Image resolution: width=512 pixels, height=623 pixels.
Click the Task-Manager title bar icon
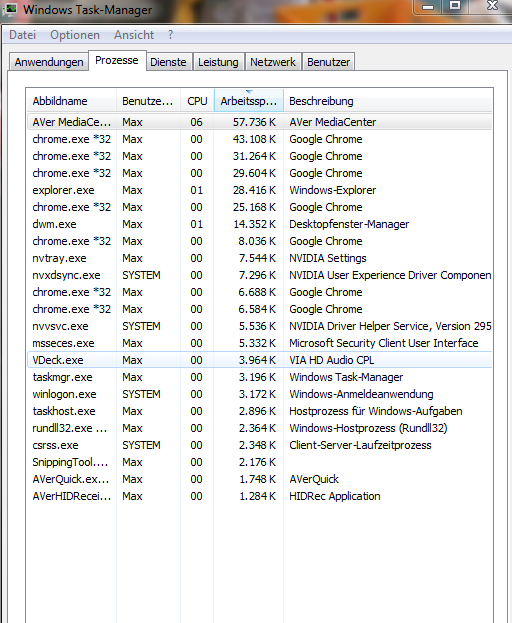(x=10, y=9)
